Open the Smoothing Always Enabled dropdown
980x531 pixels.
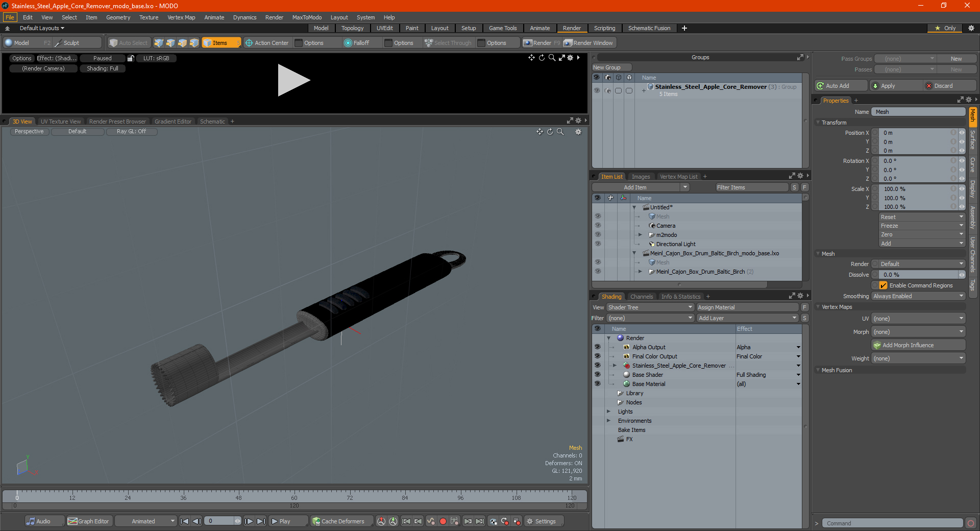(918, 296)
